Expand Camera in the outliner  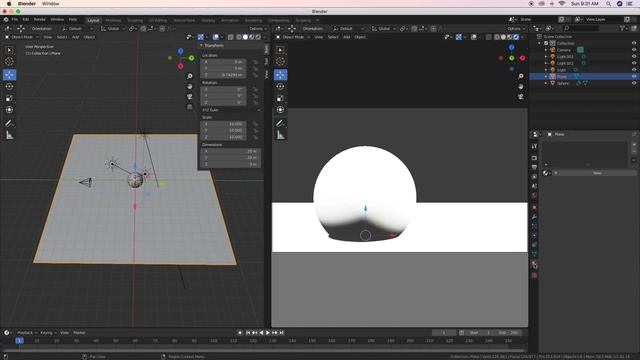(546, 50)
